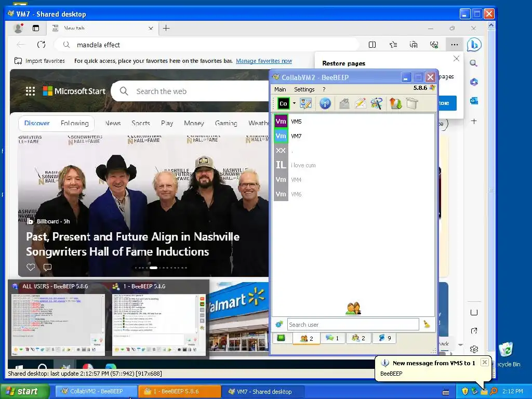532x399 pixels.
Task: Click the IL avatar offline user row
Action: [353, 165]
